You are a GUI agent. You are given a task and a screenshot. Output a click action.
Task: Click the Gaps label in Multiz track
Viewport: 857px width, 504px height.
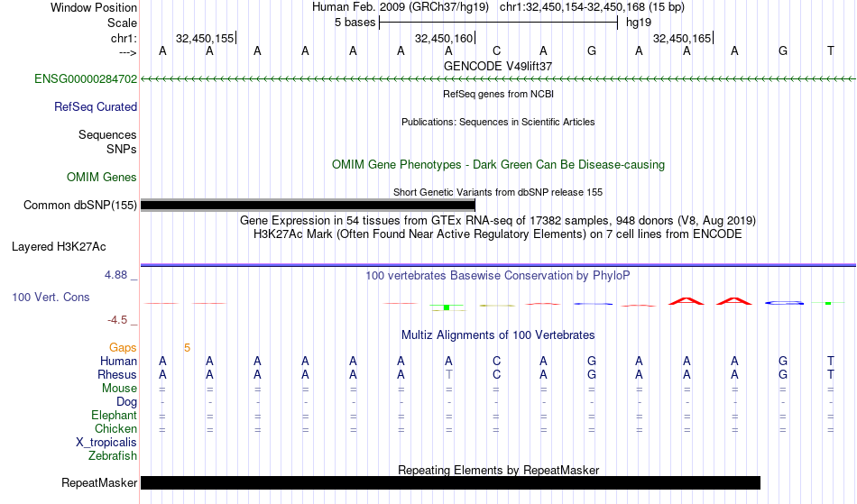123,347
